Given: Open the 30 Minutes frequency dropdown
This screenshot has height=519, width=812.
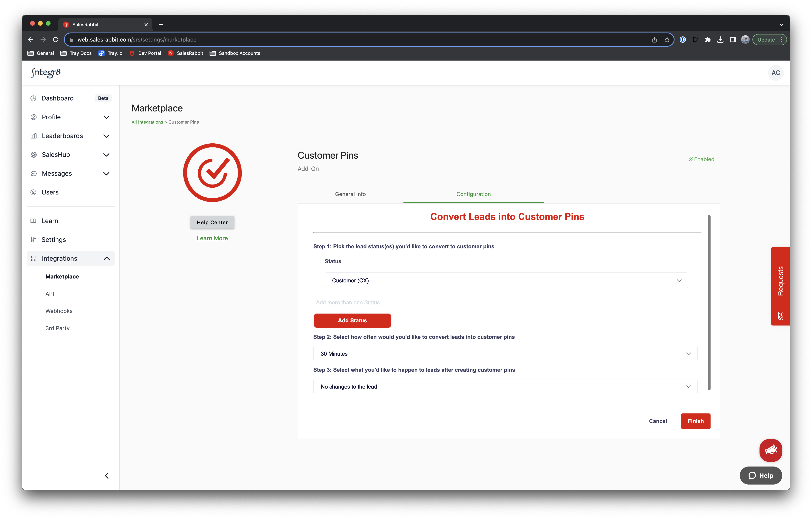Looking at the screenshot, I should point(505,354).
